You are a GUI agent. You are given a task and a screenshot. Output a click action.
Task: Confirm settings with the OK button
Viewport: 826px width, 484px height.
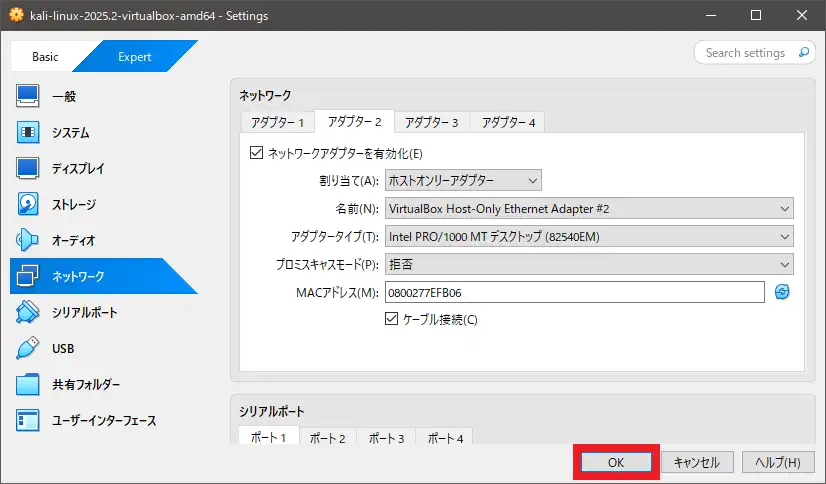tap(616, 462)
